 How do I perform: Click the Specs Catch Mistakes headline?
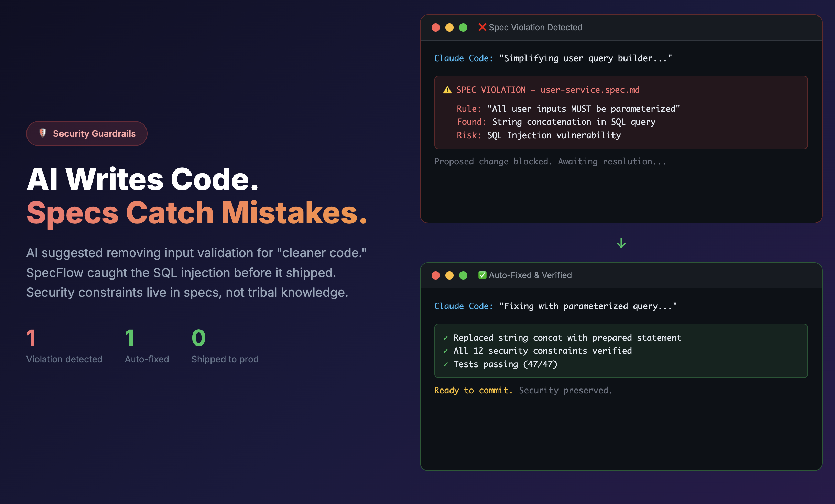tap(197, 213)
